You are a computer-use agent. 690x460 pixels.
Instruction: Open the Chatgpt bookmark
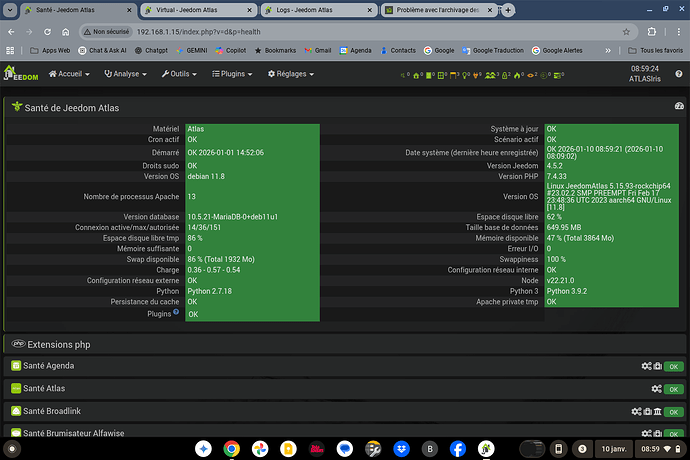click(151, 51)
